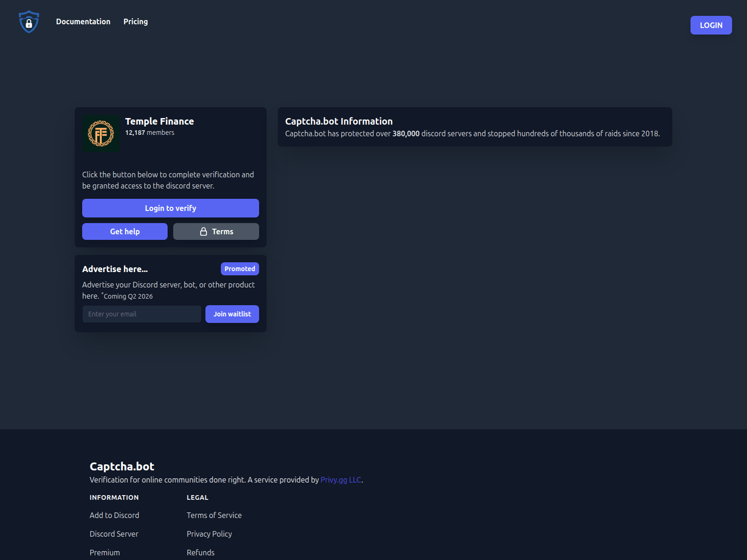747x560 pixels.
Task: Open the Privy.gg LLC link
Action: pos(341,480)
